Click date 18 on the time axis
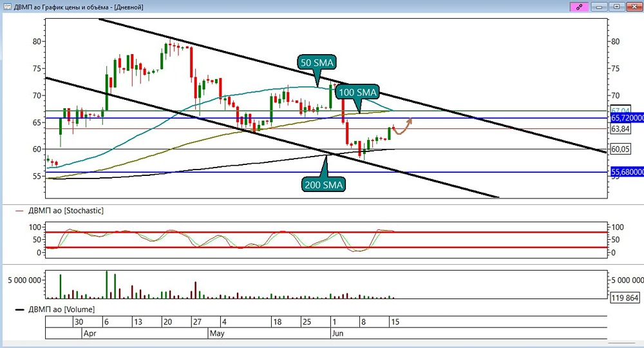Screen dimensions: 644x348 pos(277,322)
